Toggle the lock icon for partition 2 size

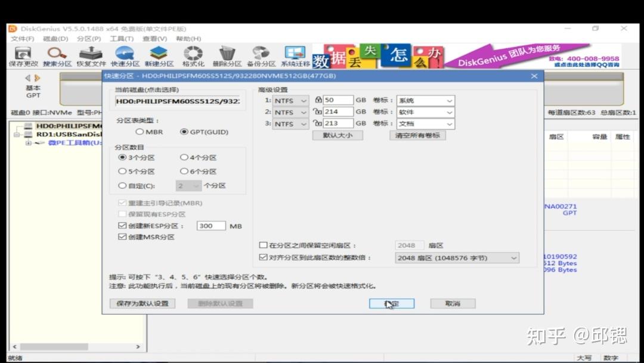(x=317, y=112)
